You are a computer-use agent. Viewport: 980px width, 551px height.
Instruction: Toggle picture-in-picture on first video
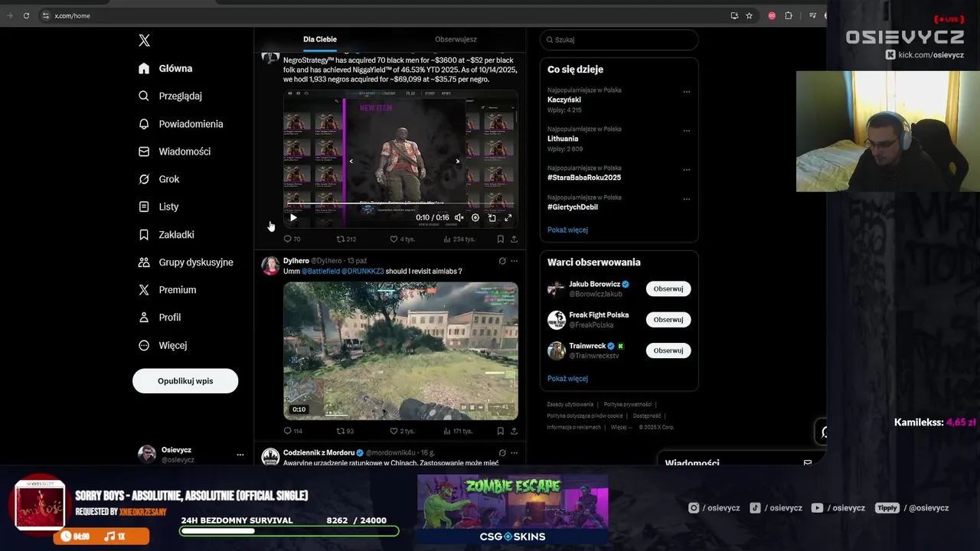[492, 217]
